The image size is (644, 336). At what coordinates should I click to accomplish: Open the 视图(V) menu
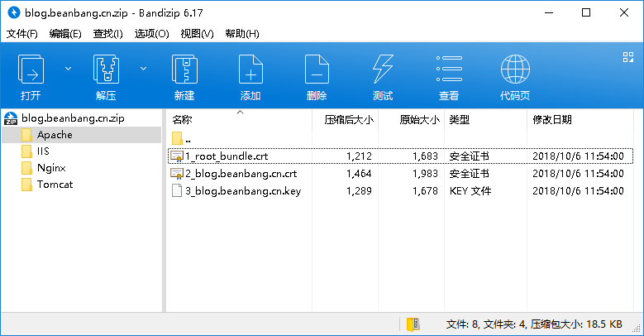pos(197,34)
